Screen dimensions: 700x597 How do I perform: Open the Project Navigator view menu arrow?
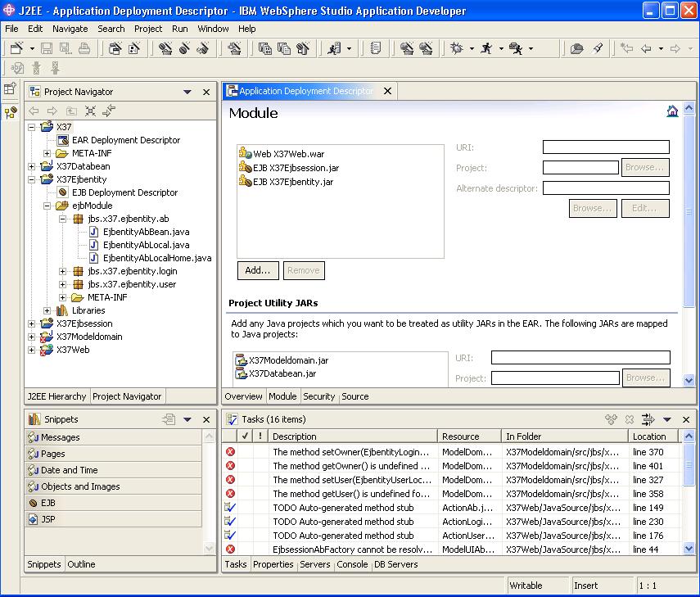point(187,92)
